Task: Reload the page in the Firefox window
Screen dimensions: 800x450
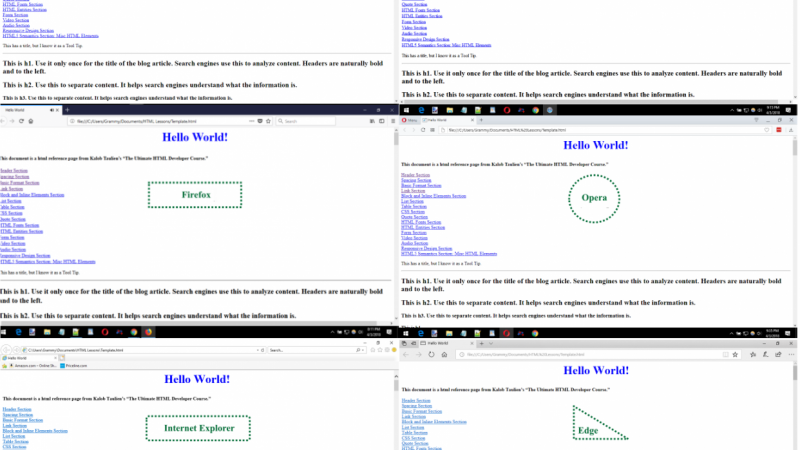Action: tap(21, 121)
